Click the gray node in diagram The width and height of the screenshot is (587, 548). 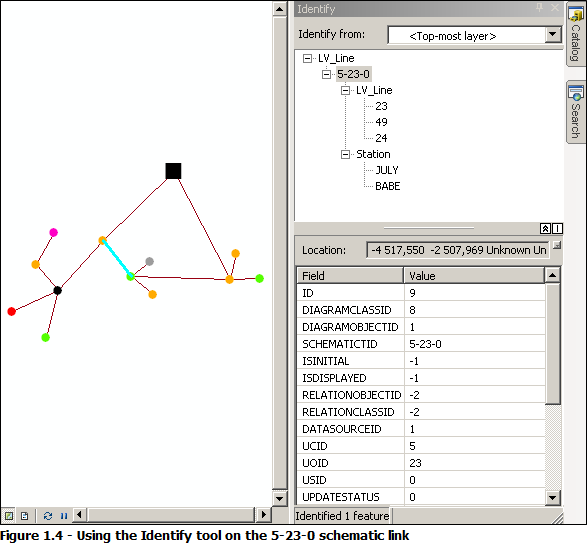149,261
